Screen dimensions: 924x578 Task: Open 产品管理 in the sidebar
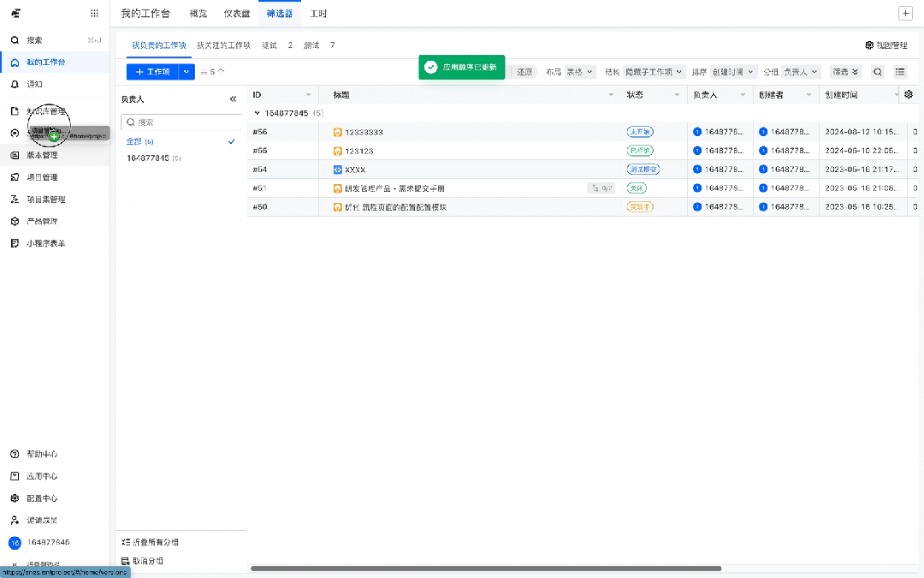coord(55,221)
